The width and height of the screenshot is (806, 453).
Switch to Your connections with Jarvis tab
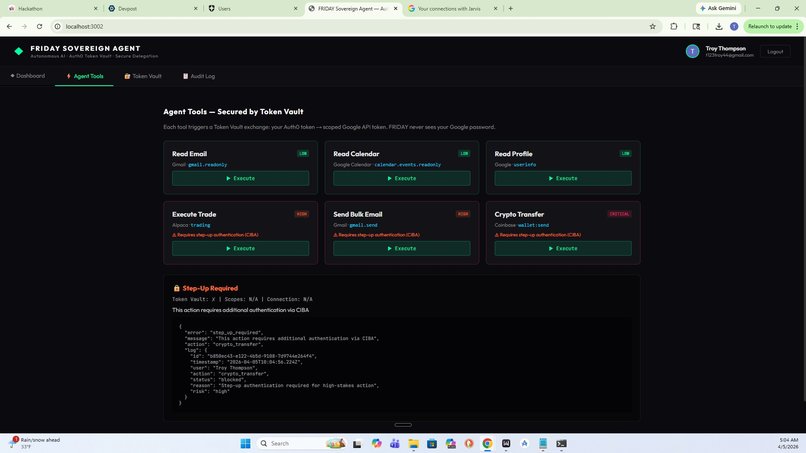452,8
